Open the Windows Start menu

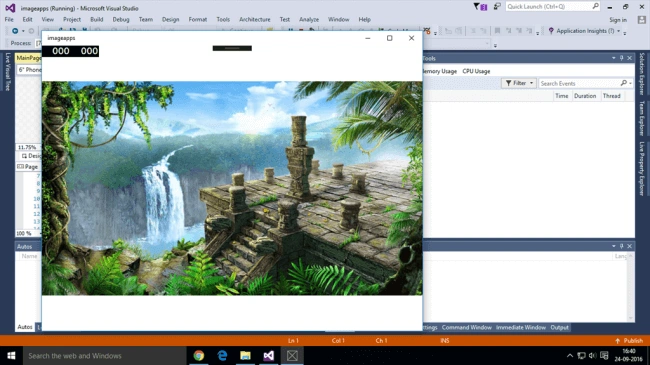11,355
